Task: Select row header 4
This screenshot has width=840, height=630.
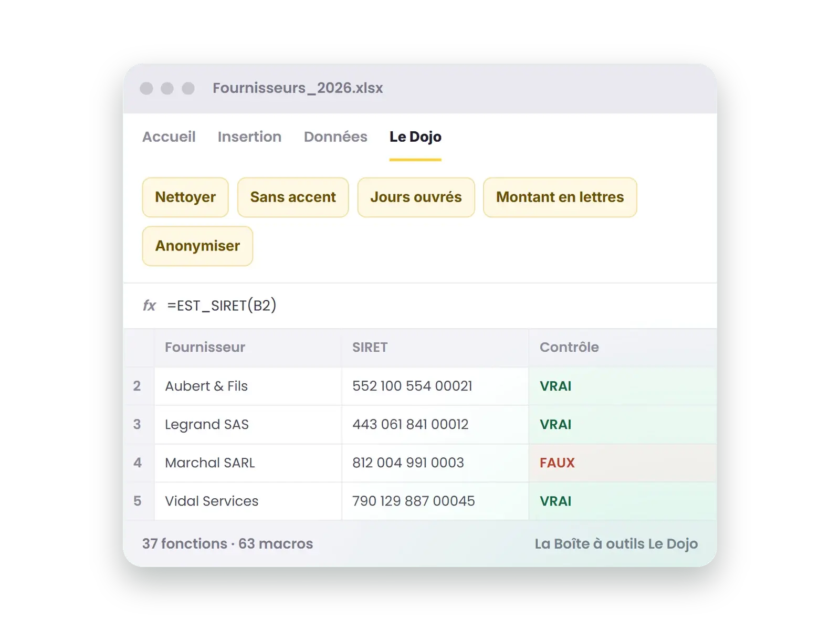Action: click(x=139, y=463)
